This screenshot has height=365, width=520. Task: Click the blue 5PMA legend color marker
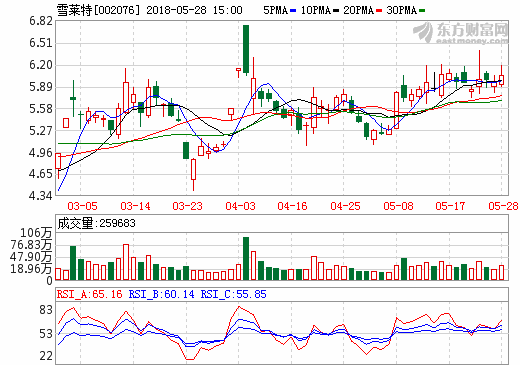click(x=293, y=11)
